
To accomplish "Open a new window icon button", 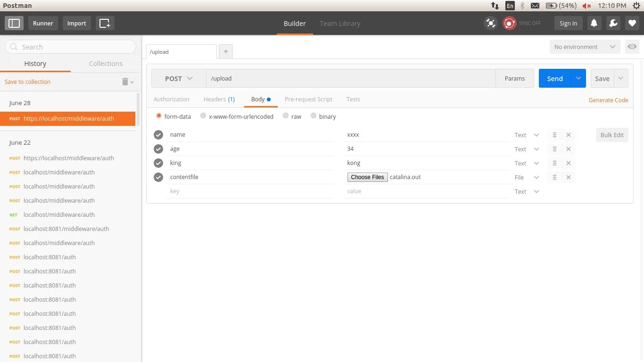I will [105, 23].
